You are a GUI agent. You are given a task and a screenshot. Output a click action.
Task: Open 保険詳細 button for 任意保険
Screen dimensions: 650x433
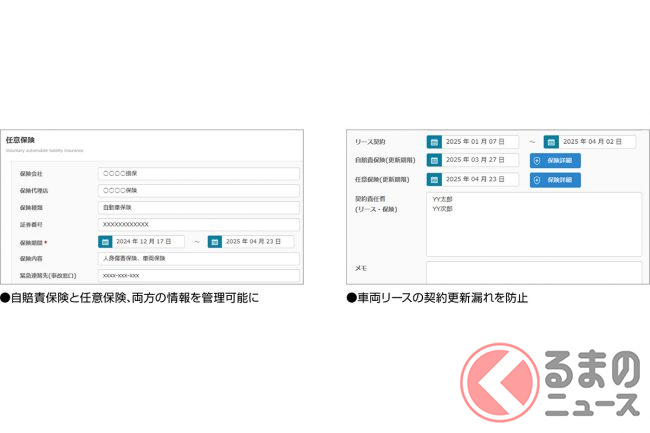pyautogui.click(x=555, y=180)
